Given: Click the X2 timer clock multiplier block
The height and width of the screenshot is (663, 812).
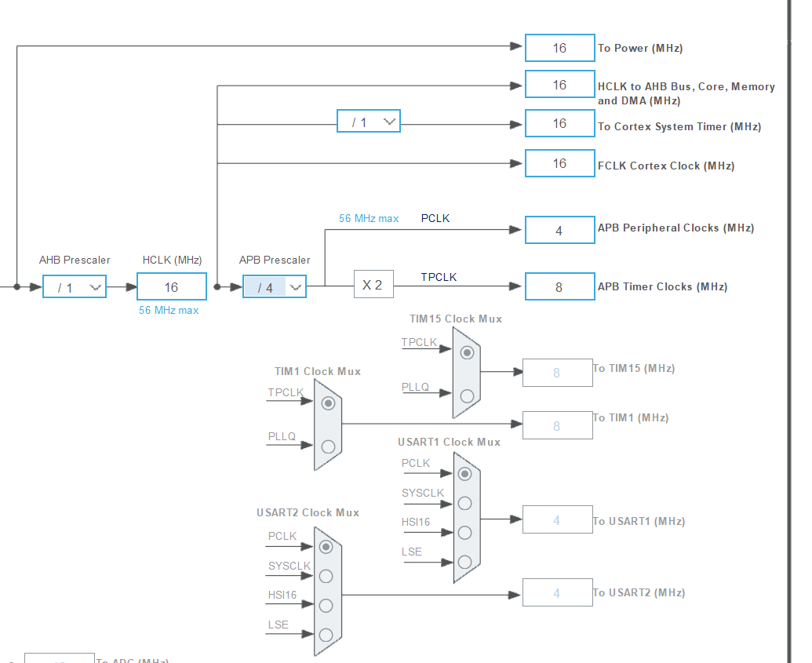Looking at the screenshot, I should coord(373,284).
